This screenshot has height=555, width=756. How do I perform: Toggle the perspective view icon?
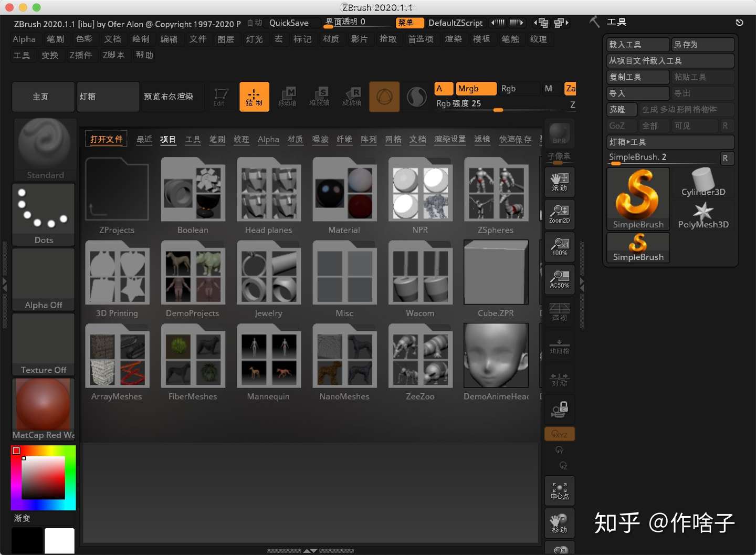click(x=560, y=311)
